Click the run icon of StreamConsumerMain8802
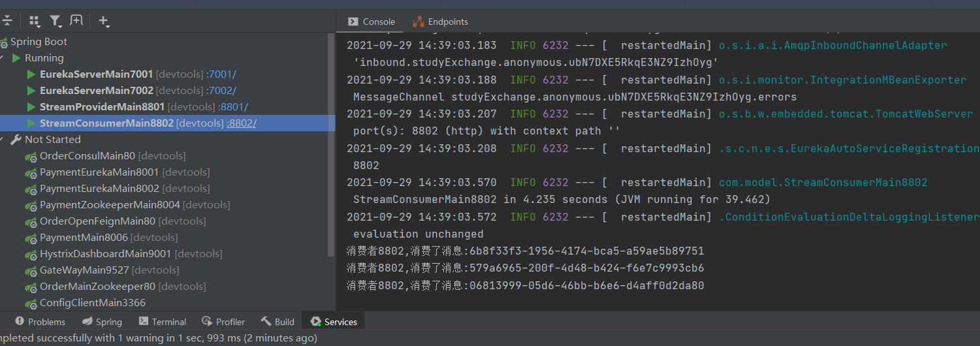Viewport: 980px width, 346px height. pos(31,123)
